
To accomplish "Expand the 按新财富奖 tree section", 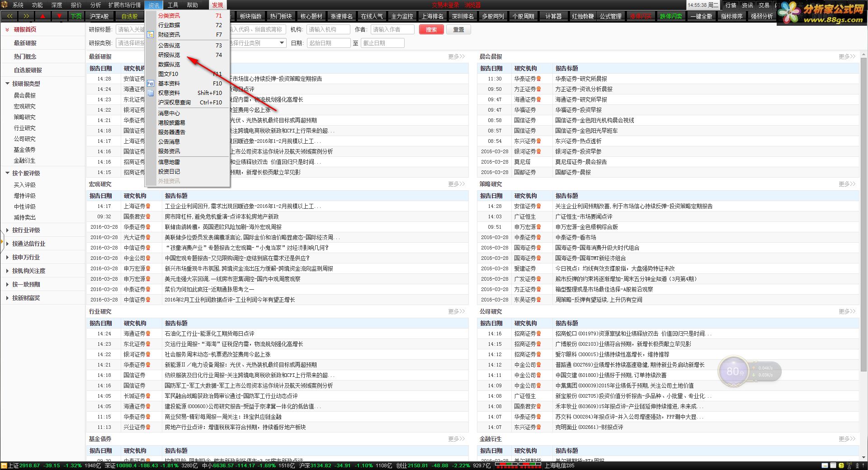I will [7, 298].
